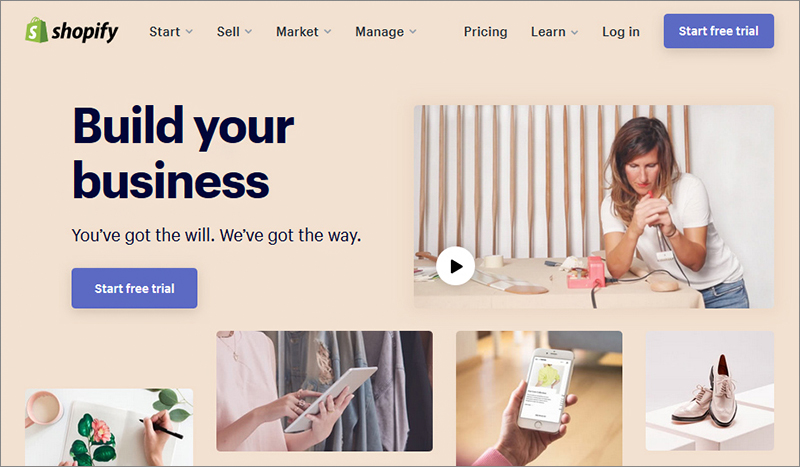Image resolution: width=800 pixels, height=467 pixels.
Task: Select the Market menu item
Action: point(297,32)
